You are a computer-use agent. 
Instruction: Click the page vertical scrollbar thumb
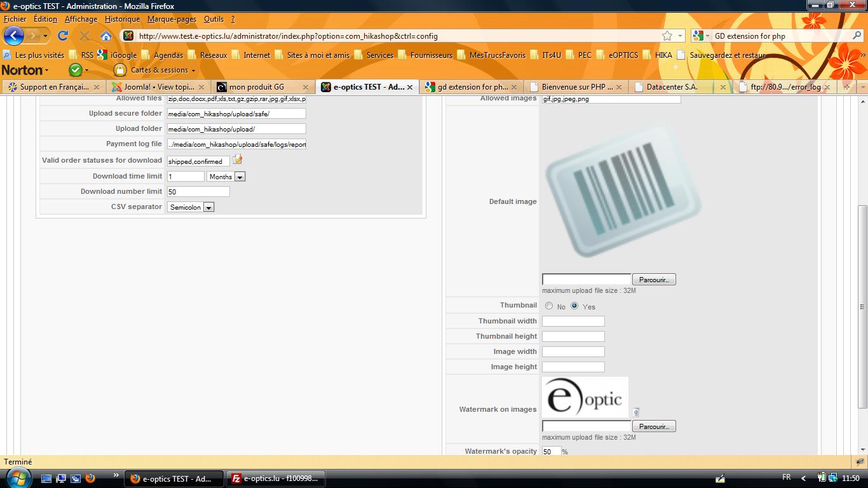point(862,306)
